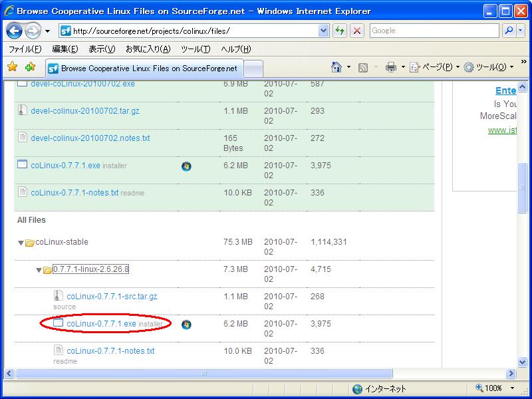Collapse the coLinux-stable folder triangle

(x=21, y=243)
